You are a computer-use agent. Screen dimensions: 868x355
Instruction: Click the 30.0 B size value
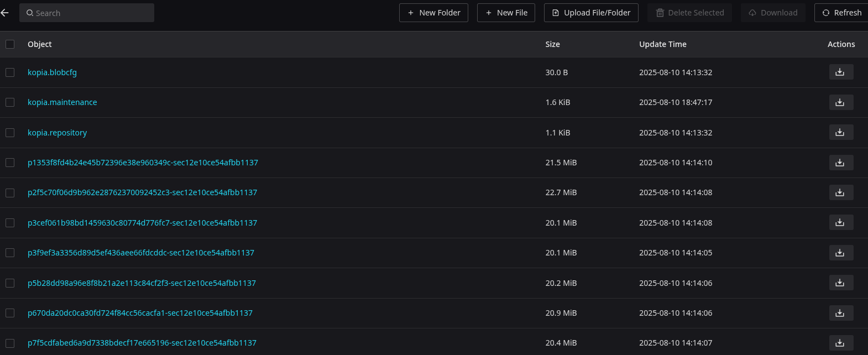point(556,72)
